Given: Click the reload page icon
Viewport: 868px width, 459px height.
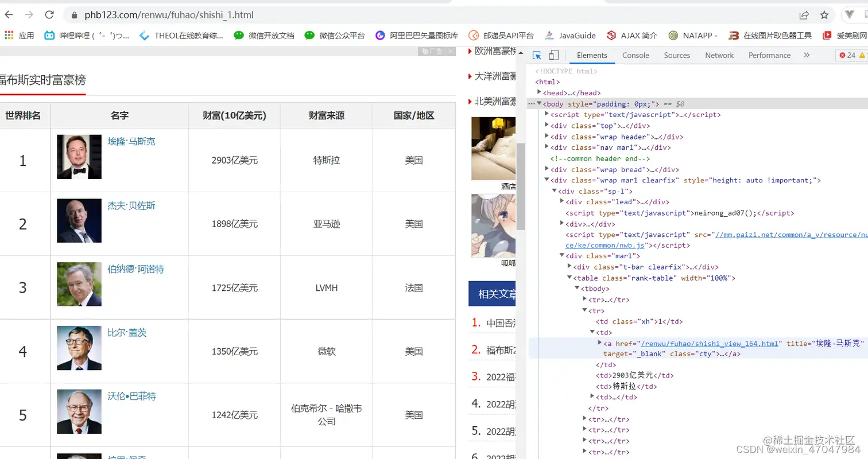Looking at the screenshot, I should click(49, 15).
